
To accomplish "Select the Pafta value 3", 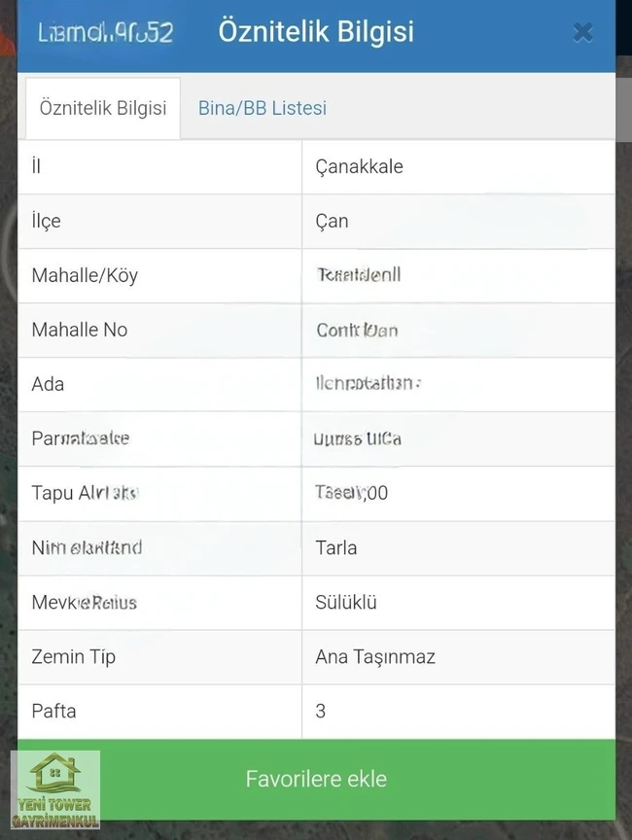I will click(x=321, y=711).
